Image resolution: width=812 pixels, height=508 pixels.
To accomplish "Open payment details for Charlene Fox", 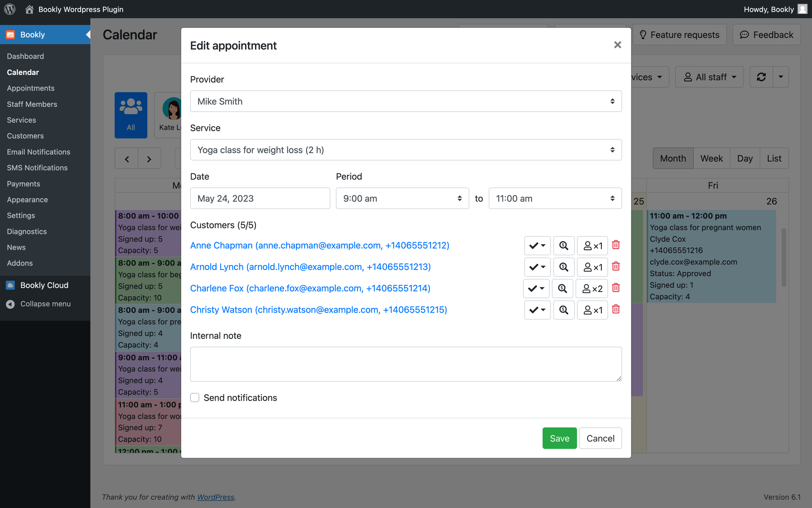I will point(562,289).
